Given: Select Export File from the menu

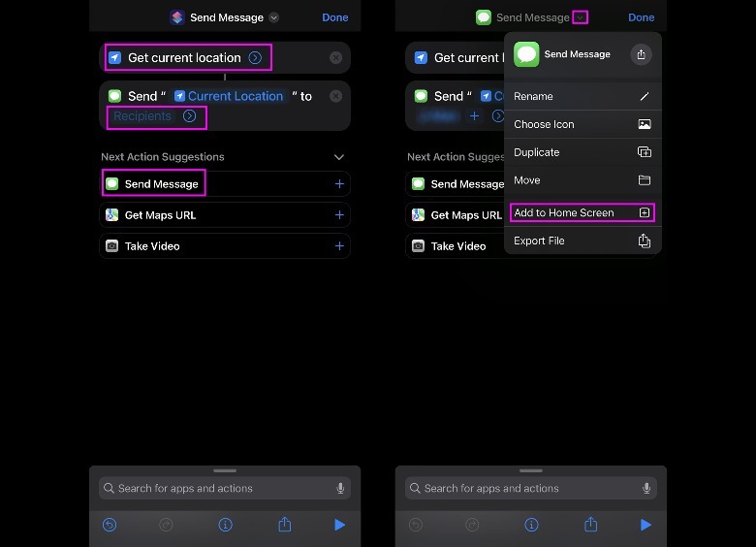Looking at the screenshot, I should coord(583,241).
